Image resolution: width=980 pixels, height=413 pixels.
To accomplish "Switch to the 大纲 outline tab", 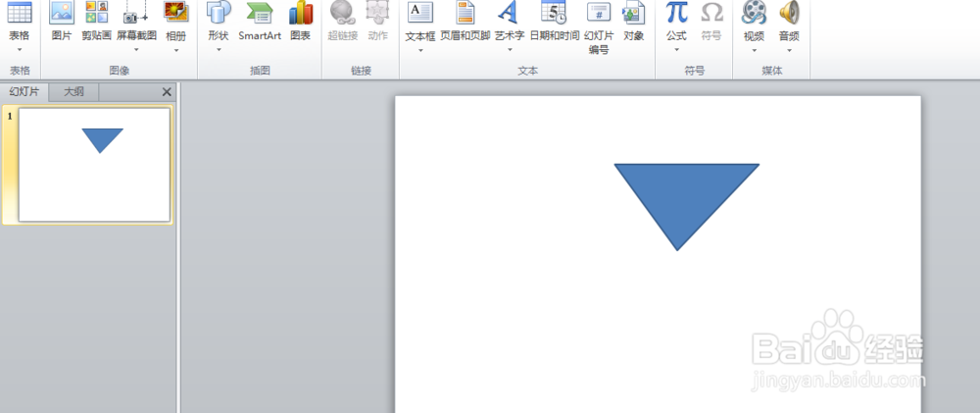I will tap(73, 92).
